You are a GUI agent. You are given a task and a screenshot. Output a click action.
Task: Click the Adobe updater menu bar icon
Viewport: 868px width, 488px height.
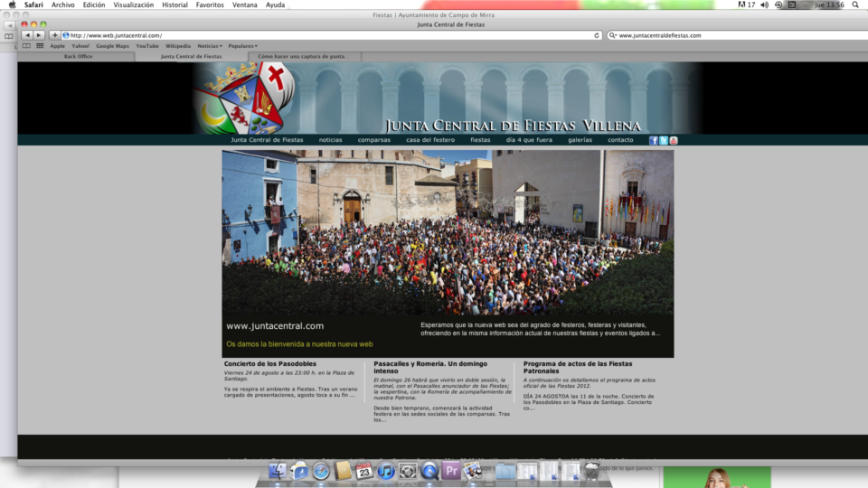745,5
